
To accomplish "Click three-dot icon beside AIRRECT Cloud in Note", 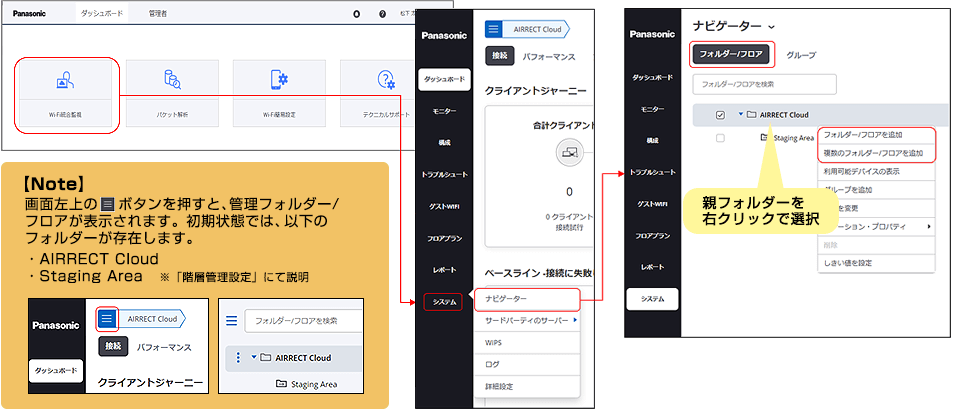I will [x=238, y=357].
